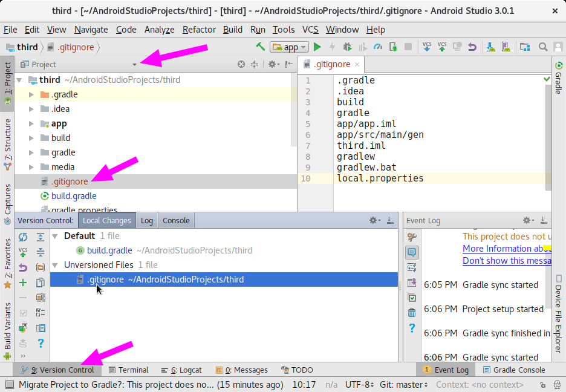This screenshot has height=392, width=566.
Task: Toggle the Structure tool window stripe
Action: tap(7, 145)
